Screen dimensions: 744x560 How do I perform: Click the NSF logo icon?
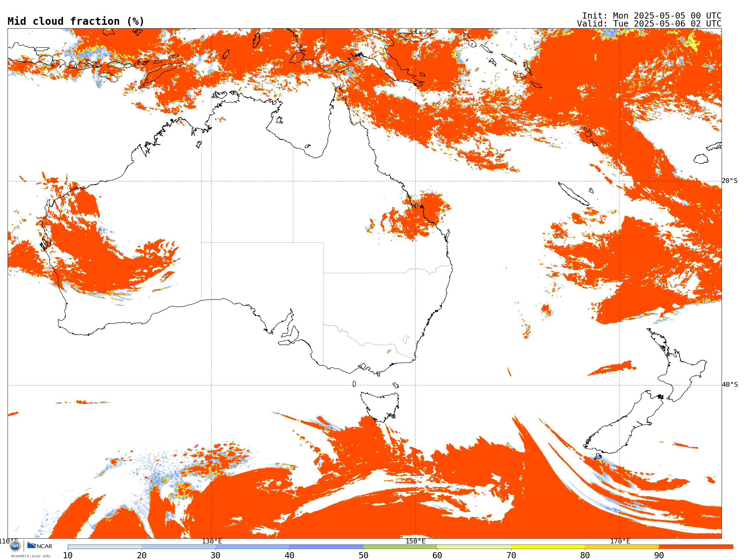pyautogui.click(x=15, y=546)
